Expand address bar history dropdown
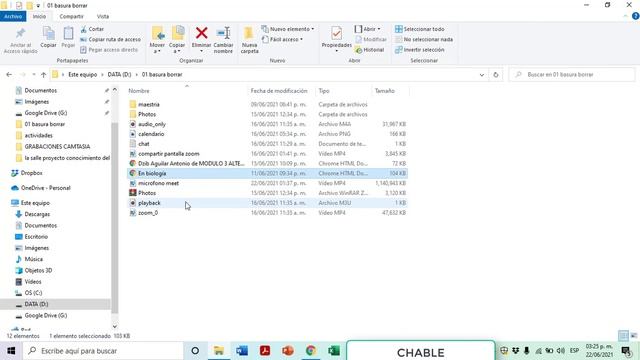The width and height of the screenshot is (640, 360). pyautogui.click(x=482, y=75)
